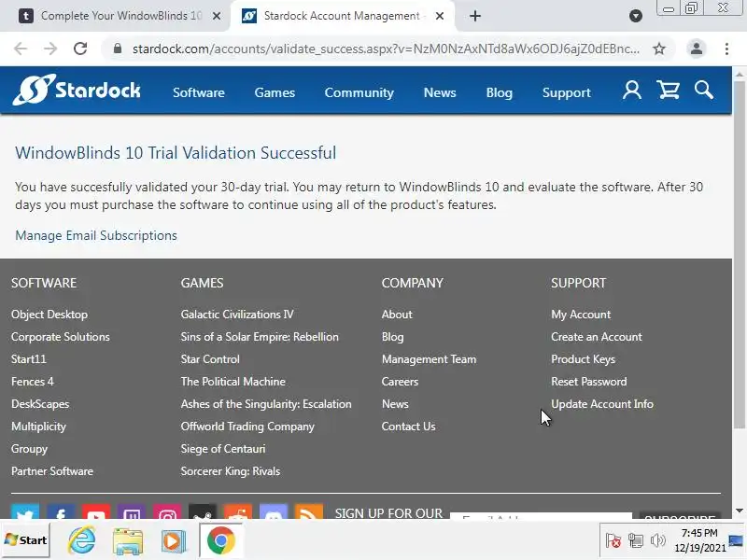The width and height of the screenshot is (747, 560).
Task: Open Sins of a Solar Empire: Rebellion
Action: click(260, 337)
